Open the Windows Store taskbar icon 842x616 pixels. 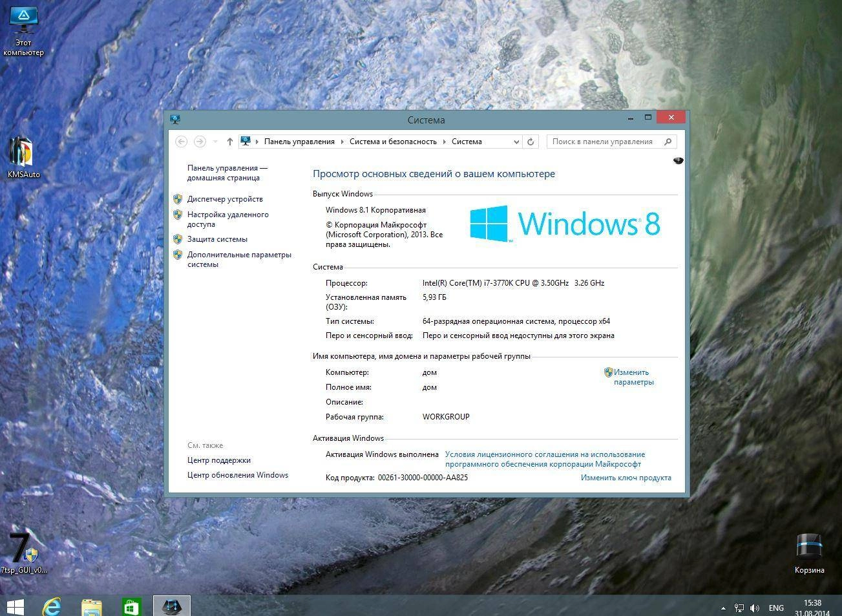click(132, 606)
